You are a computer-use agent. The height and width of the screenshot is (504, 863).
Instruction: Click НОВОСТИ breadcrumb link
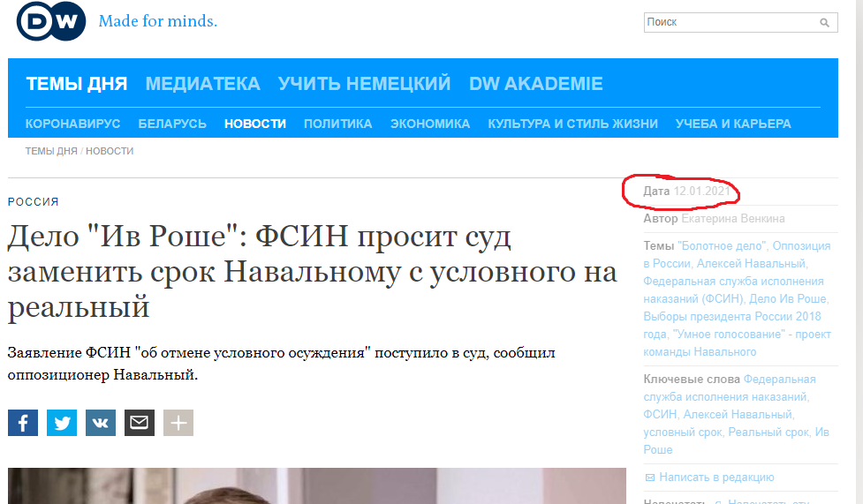(110, 151)
